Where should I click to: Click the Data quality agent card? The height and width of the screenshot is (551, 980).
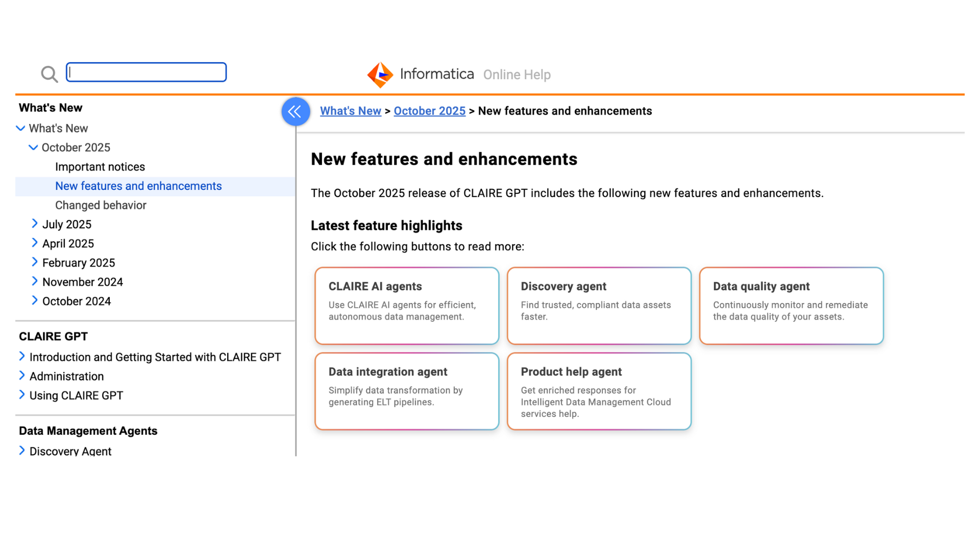[791, 305]
